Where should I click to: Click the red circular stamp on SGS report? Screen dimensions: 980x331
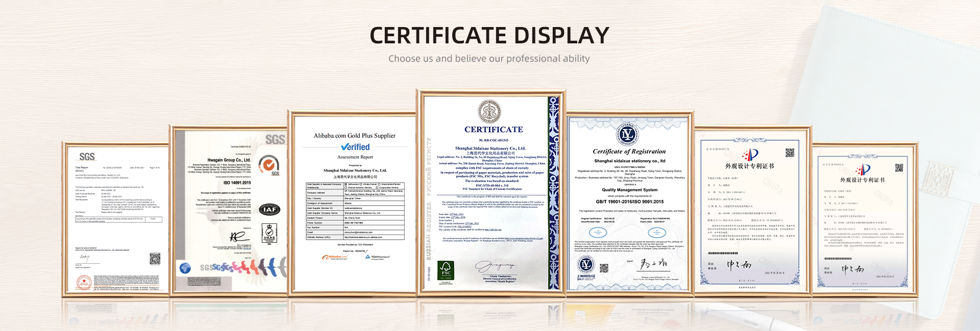pos(84,282)
